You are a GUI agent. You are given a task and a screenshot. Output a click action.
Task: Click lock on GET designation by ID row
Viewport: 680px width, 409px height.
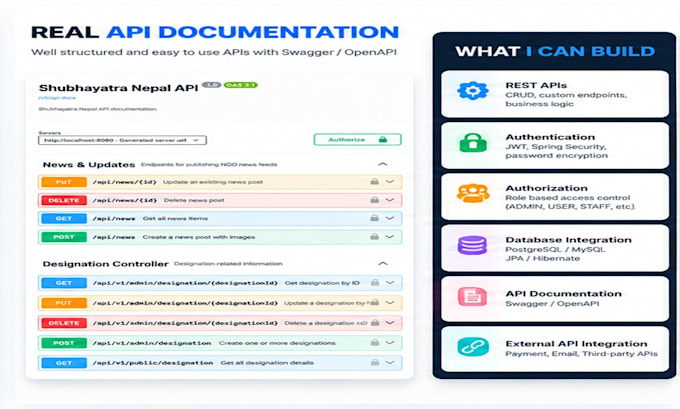pos(375,283)
